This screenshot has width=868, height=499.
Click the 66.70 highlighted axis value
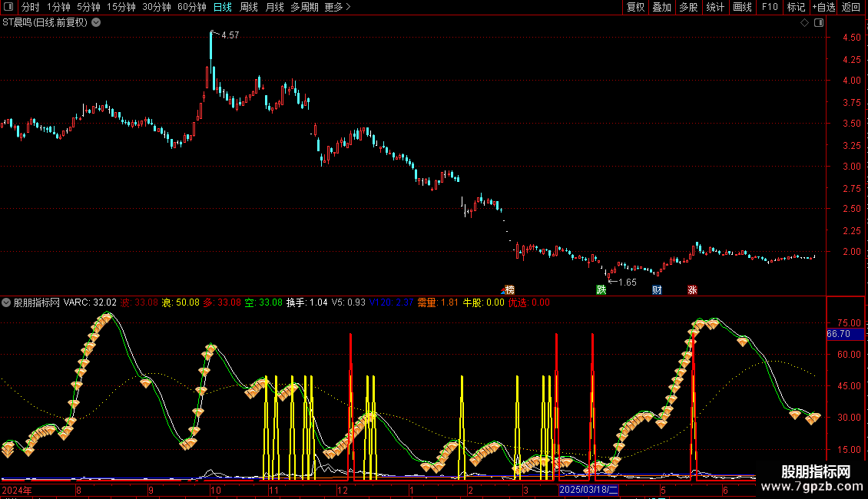coord(845,334)
